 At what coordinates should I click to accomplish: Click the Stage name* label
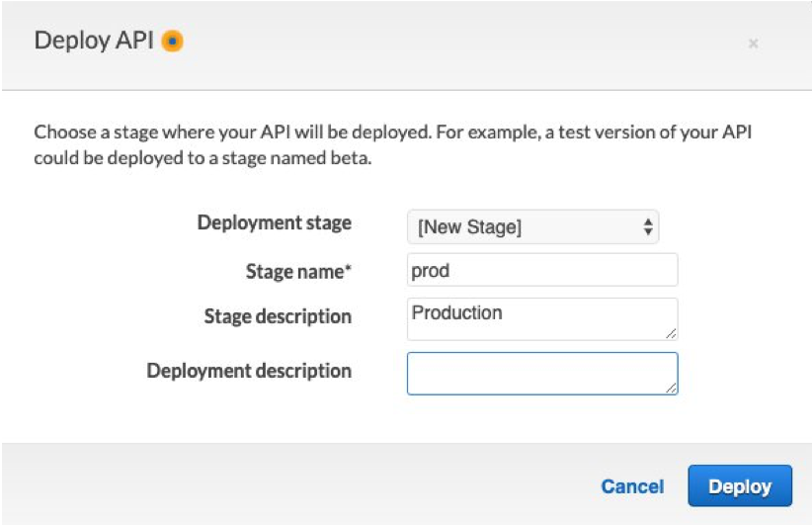click(298, 271)
